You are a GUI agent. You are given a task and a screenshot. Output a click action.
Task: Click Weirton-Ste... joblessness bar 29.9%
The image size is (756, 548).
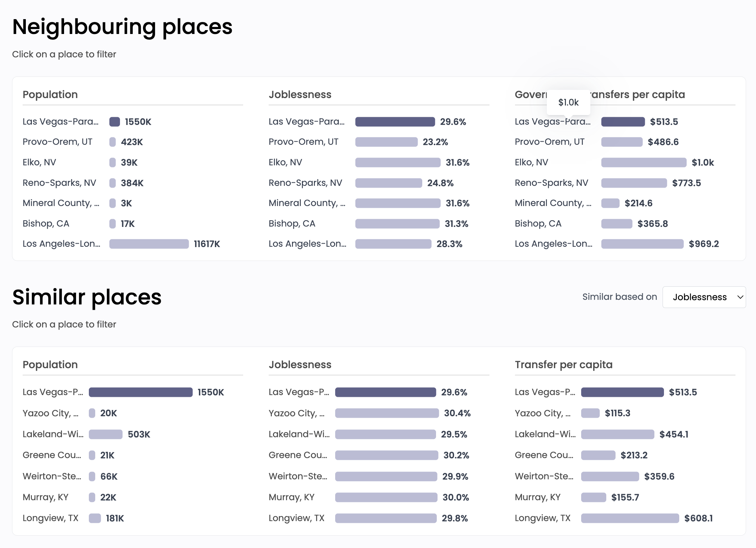[x=386, y=476]
